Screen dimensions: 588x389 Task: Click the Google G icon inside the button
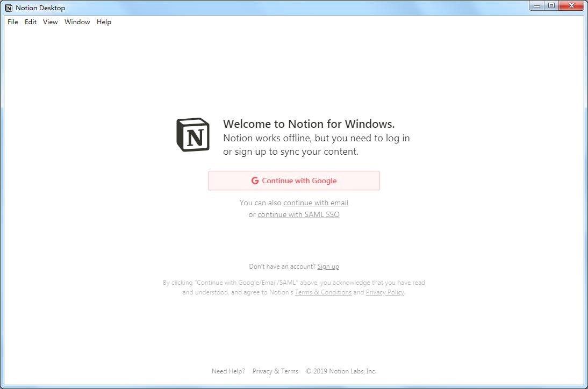[x=255, y=181]
